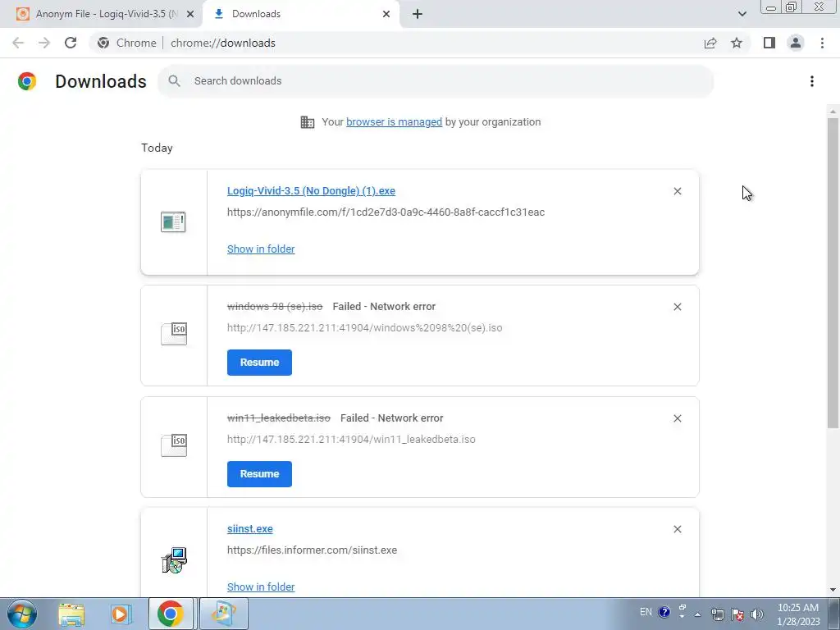
Task: Show hidden tray icons arrow
Action: click(697, 614)
